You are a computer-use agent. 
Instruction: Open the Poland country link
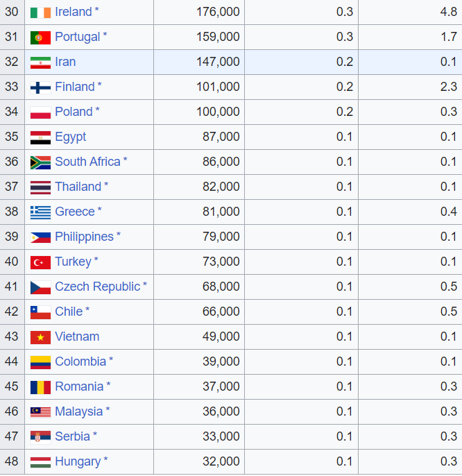point(74,112)
